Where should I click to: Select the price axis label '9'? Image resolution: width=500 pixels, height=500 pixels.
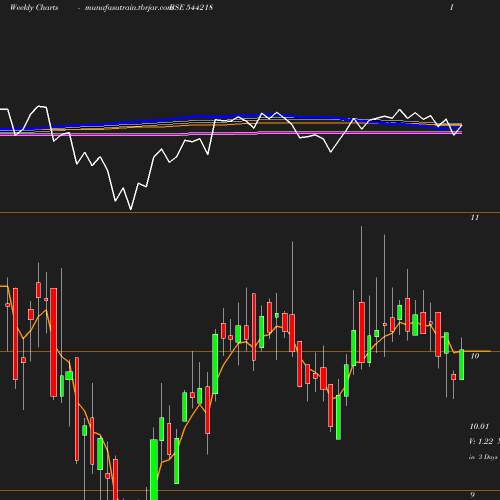click(x=472, y=495)
